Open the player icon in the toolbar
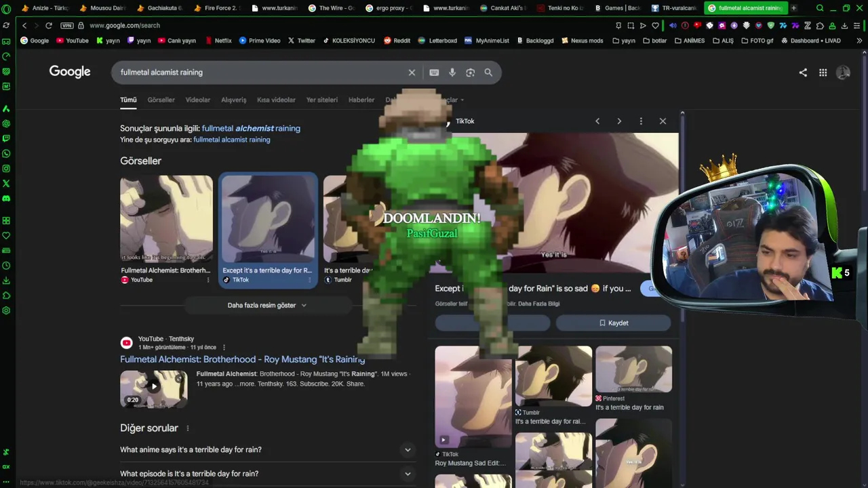 tap(643, 26)
